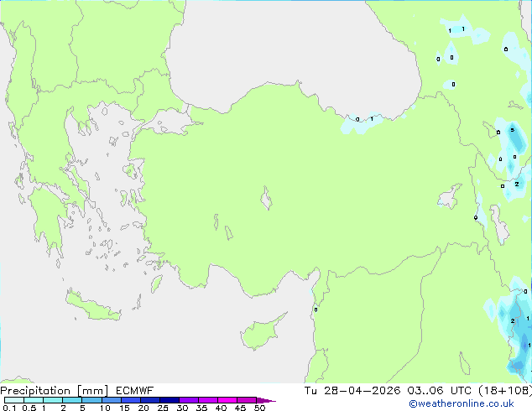Click the '50' legend value label
This screenshot has width=532, height=411.
tap(259, 408)
